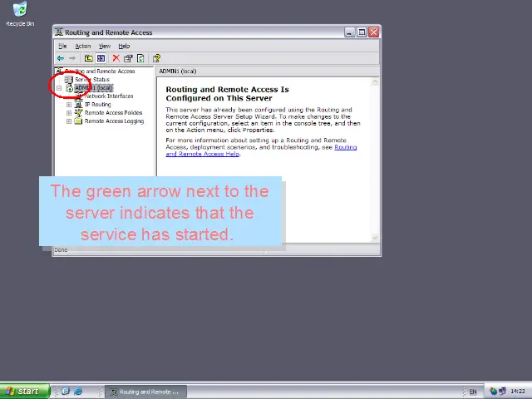Screen dimensions: 532x399
Task: Click the Up one level toolbar icon
Action: coord(89,58)
